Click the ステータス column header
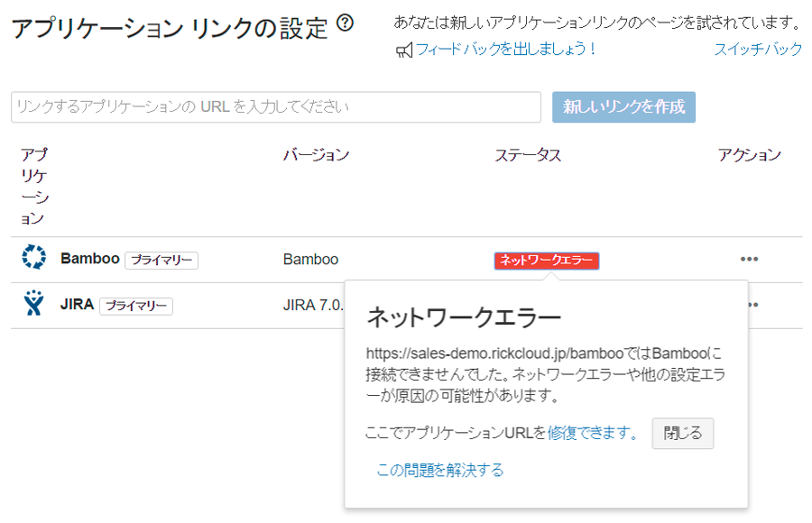Image resolution: width=812 pixels, height=523 pixels. point(528,154)
